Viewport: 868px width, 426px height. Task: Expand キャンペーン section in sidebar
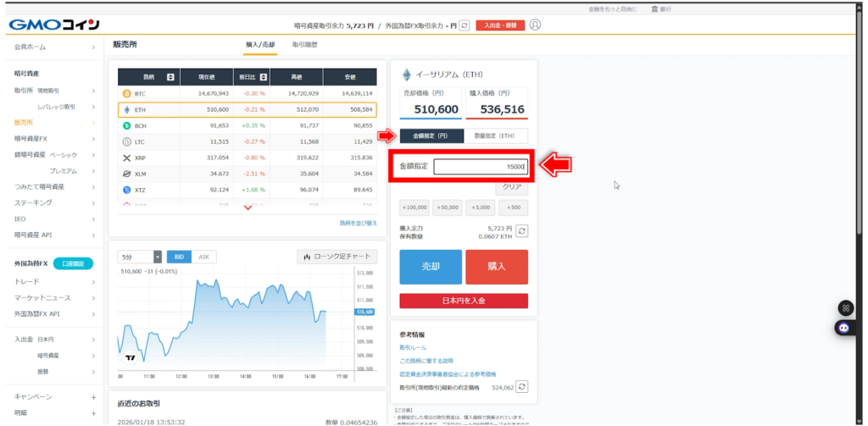[94, 396]
